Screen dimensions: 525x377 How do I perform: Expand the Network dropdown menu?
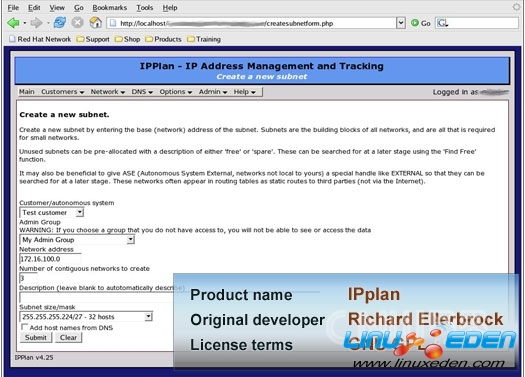coord(107,92)
